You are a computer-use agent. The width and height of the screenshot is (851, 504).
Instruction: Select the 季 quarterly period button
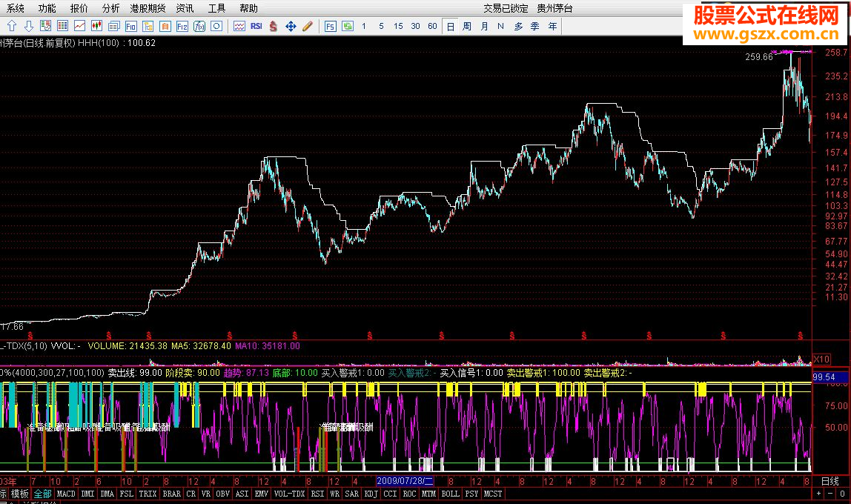[x=535, y=26]
